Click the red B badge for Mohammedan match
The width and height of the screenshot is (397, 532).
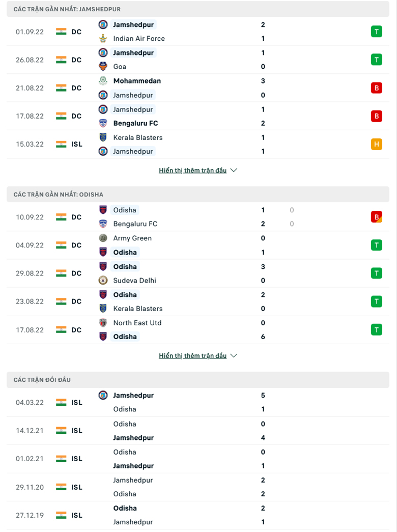pyautogui.click(x=376, y=88)
